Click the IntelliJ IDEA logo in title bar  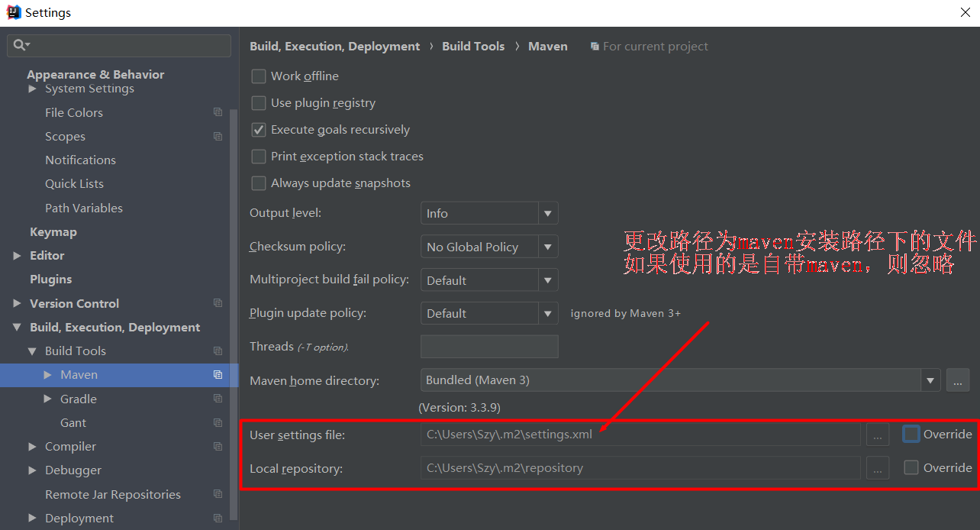click(x=13, y=12)
